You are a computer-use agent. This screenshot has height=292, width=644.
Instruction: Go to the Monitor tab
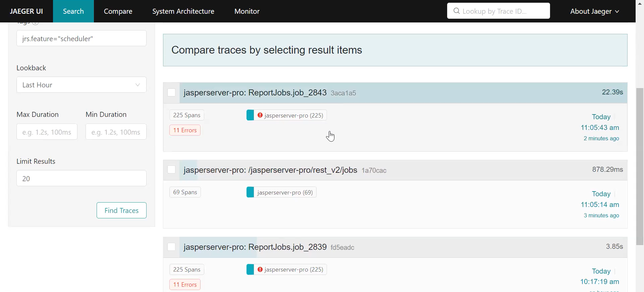pyautogui.click(x=247, y=11)
